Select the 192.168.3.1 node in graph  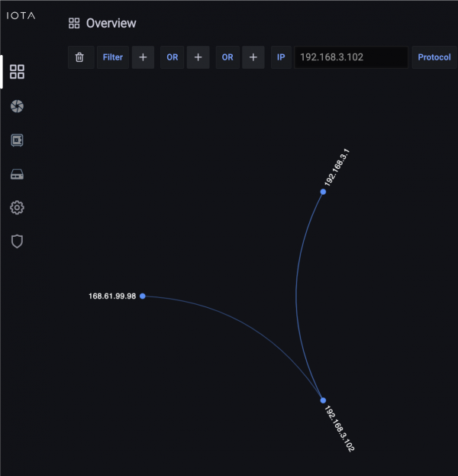[323, 192]
